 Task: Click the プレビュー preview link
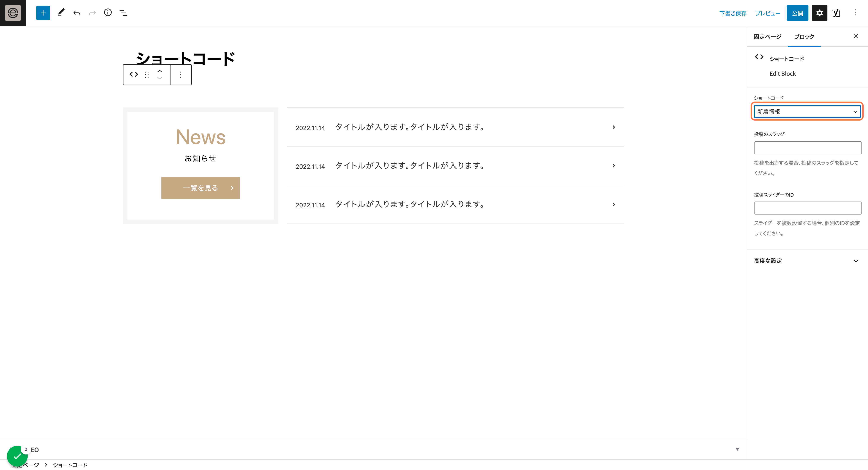pyautogui.click(x=768, y=13)
